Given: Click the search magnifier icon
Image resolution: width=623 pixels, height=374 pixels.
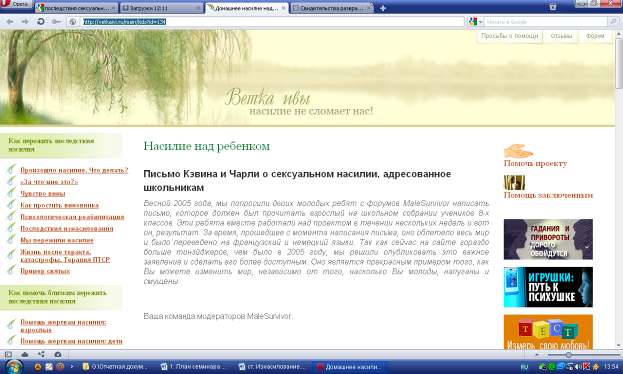Looking at the screenshot, I should 613,21.
